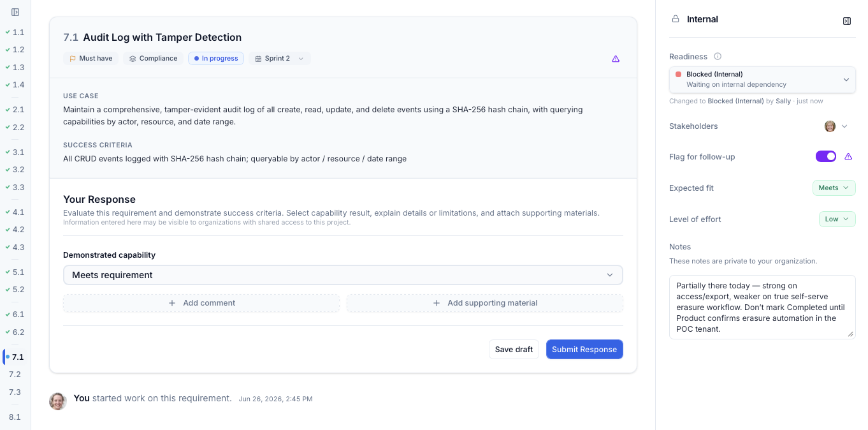The height and width of the screenshot is (430, 868).
Task: Navigate to requirement 8.1 in sidebar
Action: [x=15, y=417]
